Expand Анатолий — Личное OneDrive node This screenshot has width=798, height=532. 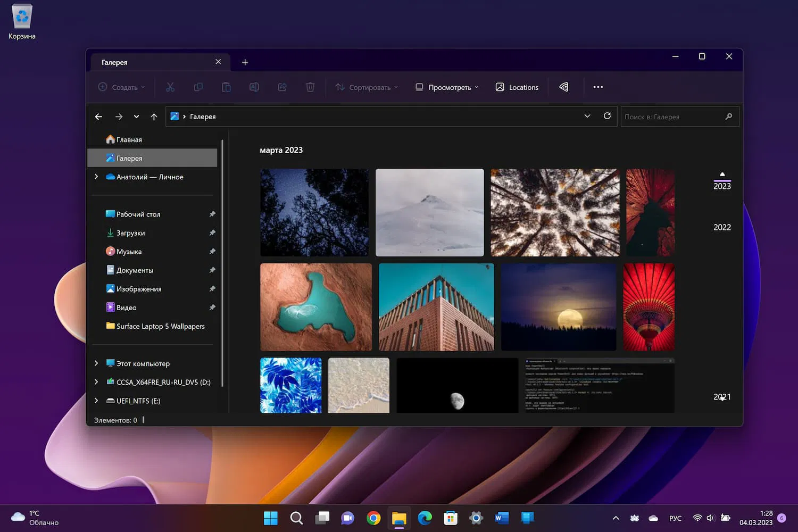[x=96, y=177]
